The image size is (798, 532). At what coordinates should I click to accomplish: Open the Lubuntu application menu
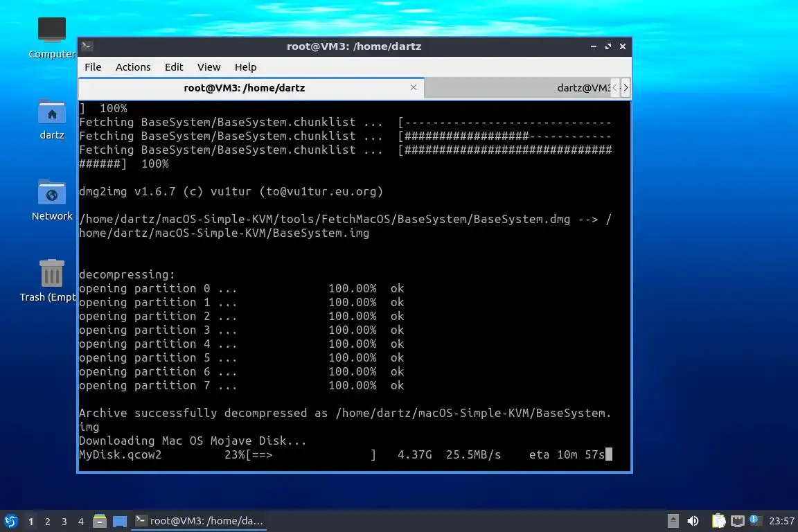click(x=10, y=521)
